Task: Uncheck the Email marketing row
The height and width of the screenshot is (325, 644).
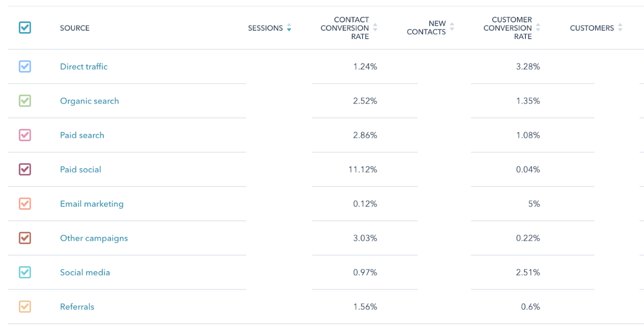Action: point(24,204)
